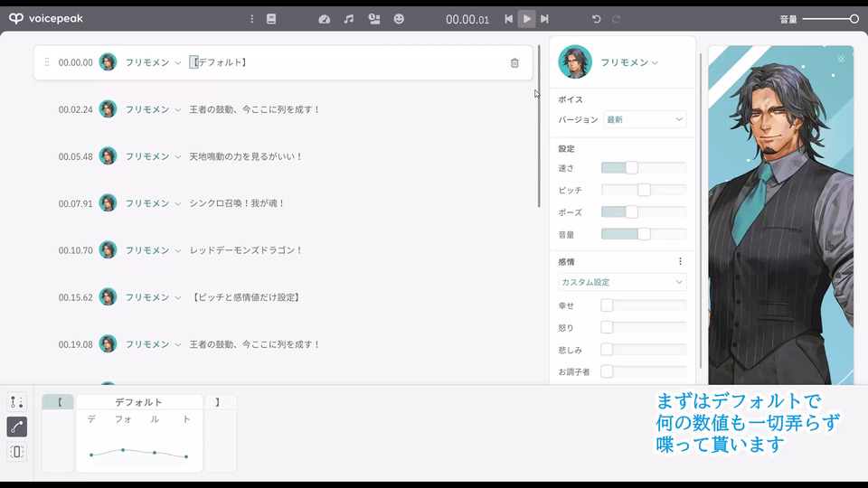Viewport: 868px width, 488px height.
Task: Adjust the お調子者 emotion slider
Action: [644, 371]
